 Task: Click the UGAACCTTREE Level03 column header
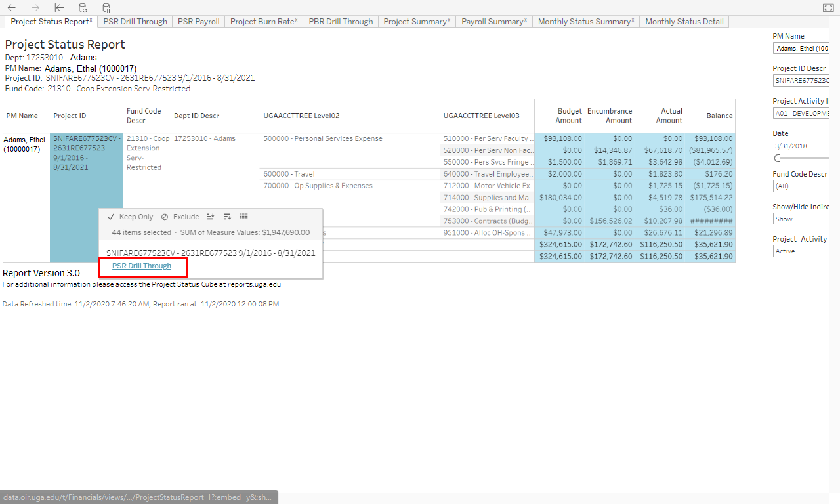(481, 115)
